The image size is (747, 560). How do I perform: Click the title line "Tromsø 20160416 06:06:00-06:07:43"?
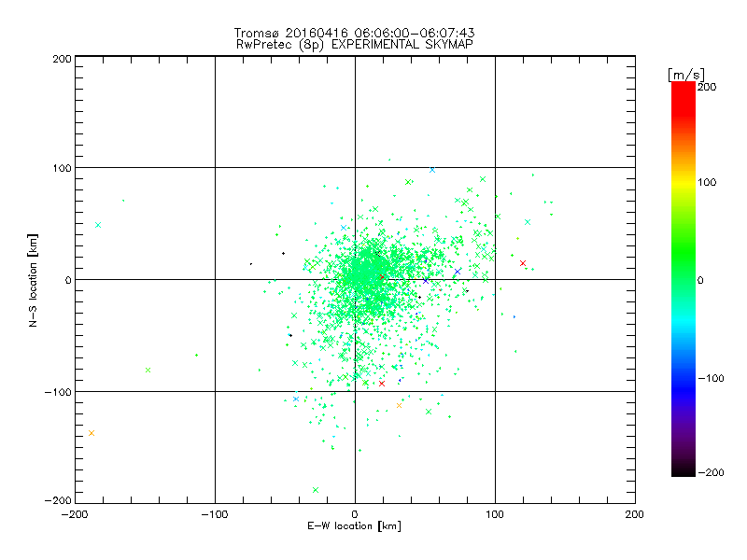click(354, 33)
